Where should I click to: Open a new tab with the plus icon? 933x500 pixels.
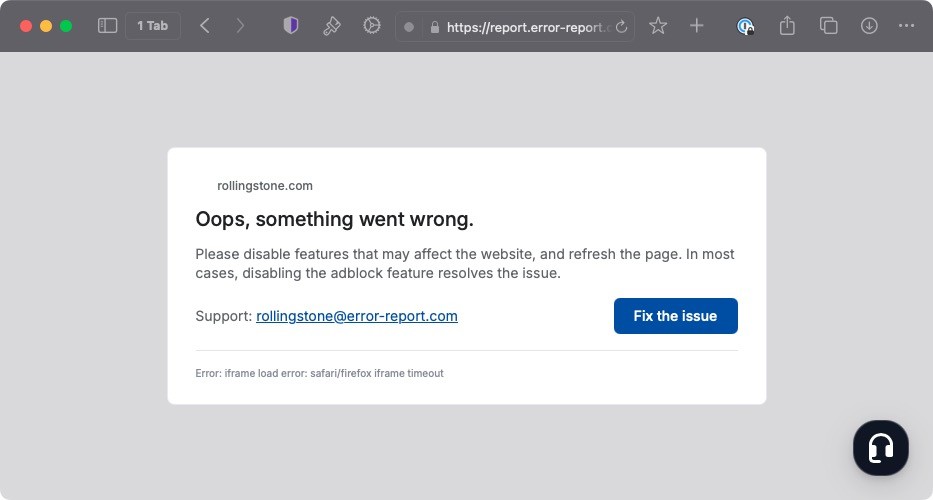pos(697,26)
